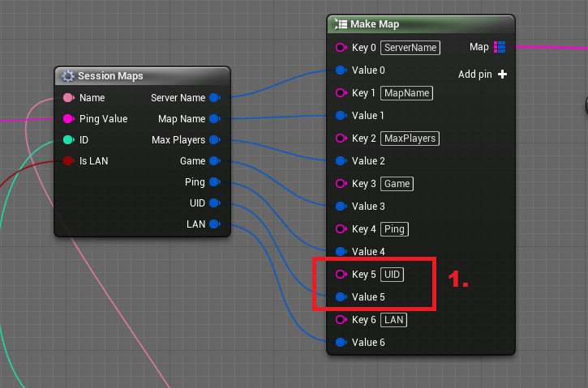Viewport: 588px width, 388px height.
Task: Click the Server Name output pin
Action: tap(215, 98)
